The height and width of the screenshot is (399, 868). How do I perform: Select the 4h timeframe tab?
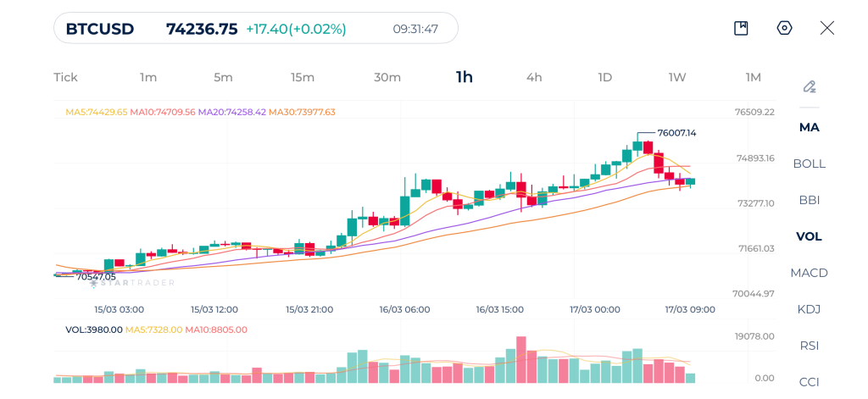click(x=534, y=77)
